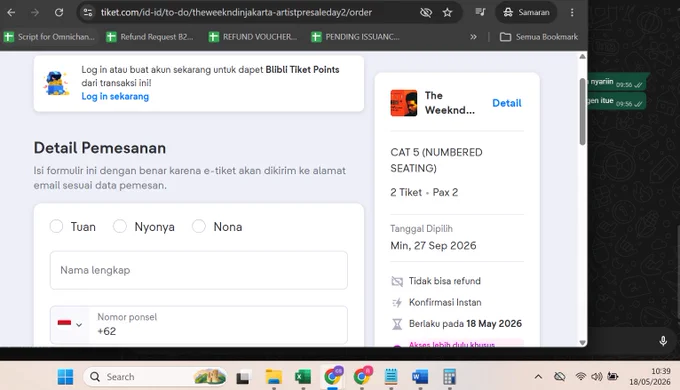Go back with the browser back arrow
The image size is (680, 390).
tap(11, 13)
